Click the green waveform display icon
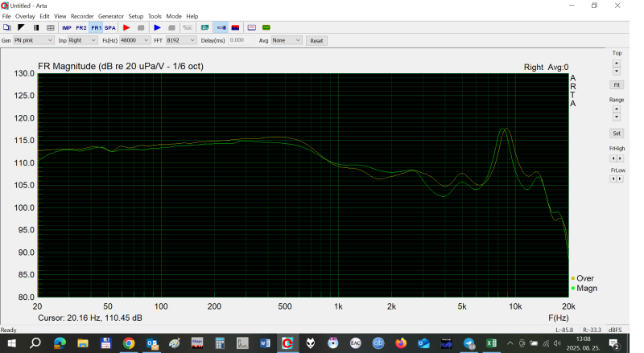 (266, 27)
